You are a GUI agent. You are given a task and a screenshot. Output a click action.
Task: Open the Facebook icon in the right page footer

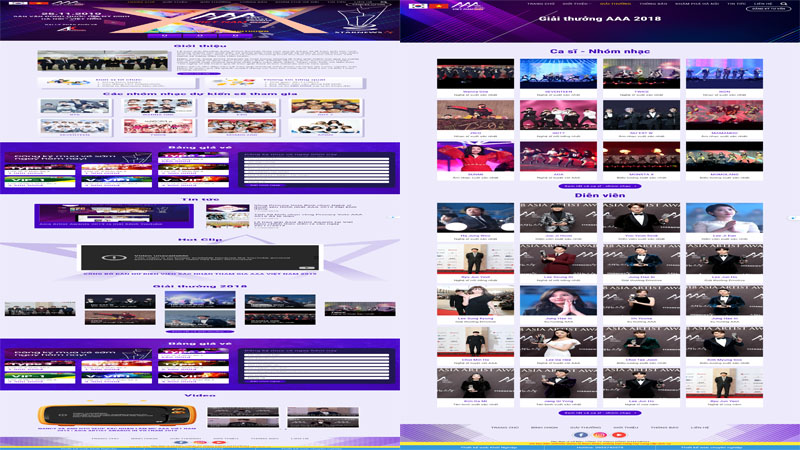580,435
